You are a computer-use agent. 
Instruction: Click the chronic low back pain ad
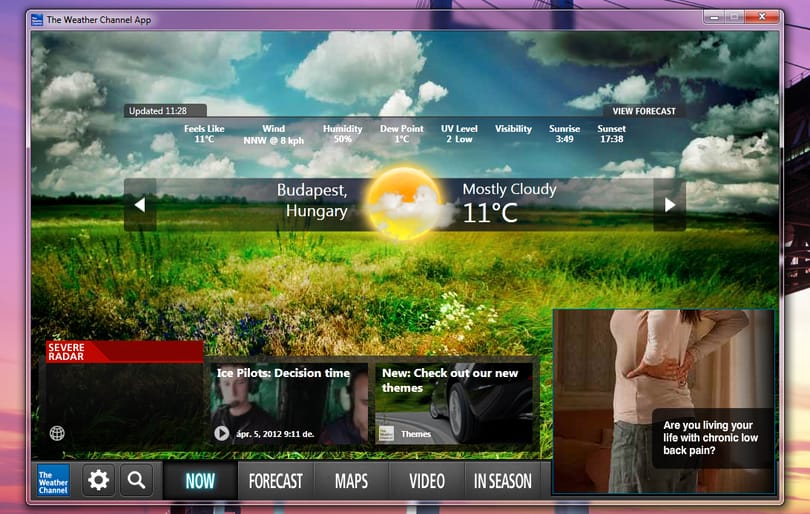(x=664, y=401)
